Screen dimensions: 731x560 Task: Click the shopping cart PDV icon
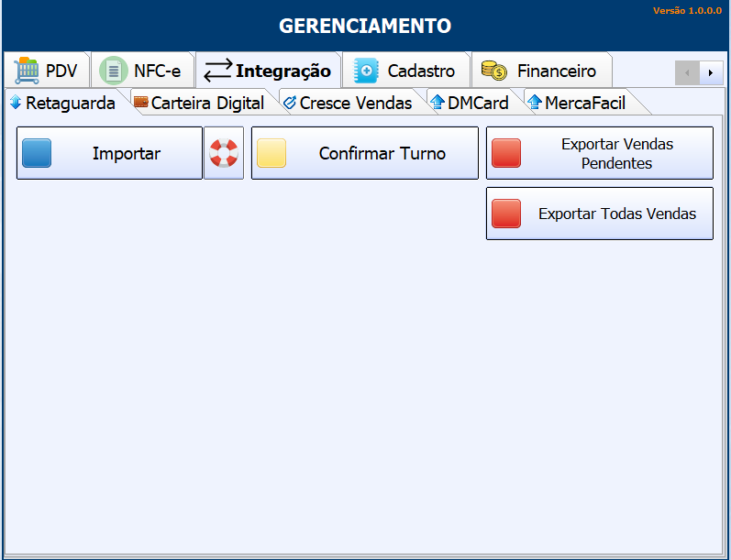pos(28,71)
